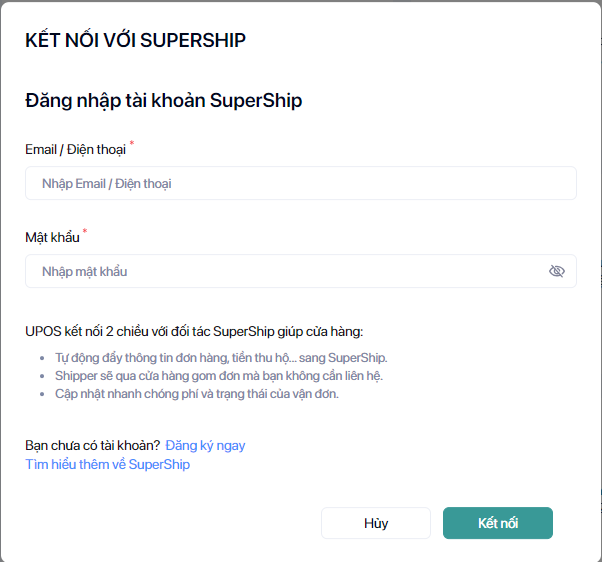This screenshot has width=602, height=562.
Task: Click heading Đăng nhập tài khoản SuperShip
Action: click(163, 100)
